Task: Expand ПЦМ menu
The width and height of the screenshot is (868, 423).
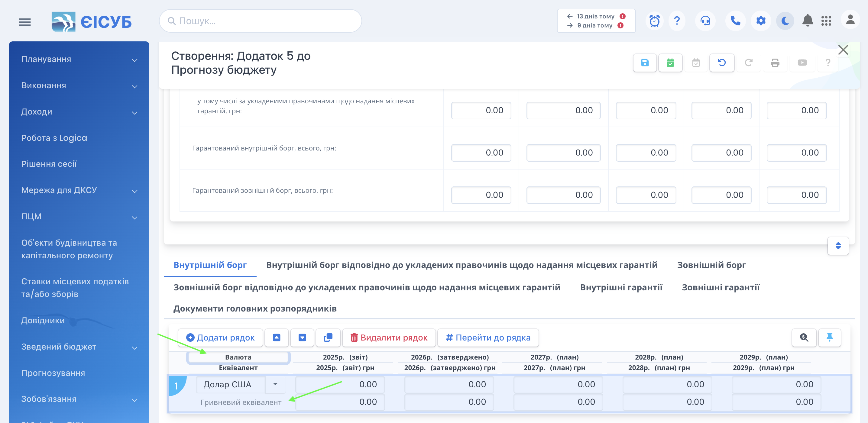Action: point(79,217)
